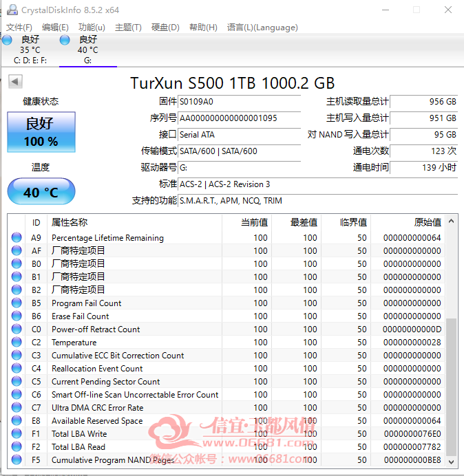
Task: Click status circle for B5 Program Fail Count
Action: (17, 303)
